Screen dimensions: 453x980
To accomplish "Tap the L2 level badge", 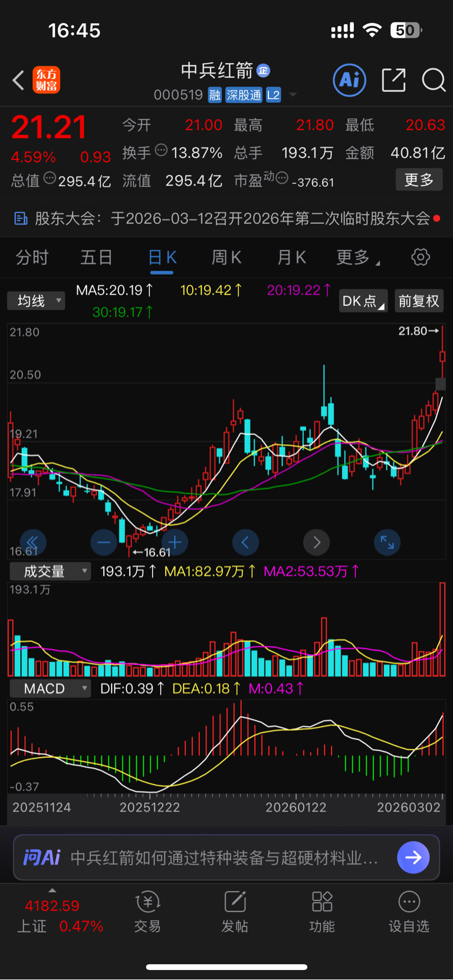I will 273,95.
